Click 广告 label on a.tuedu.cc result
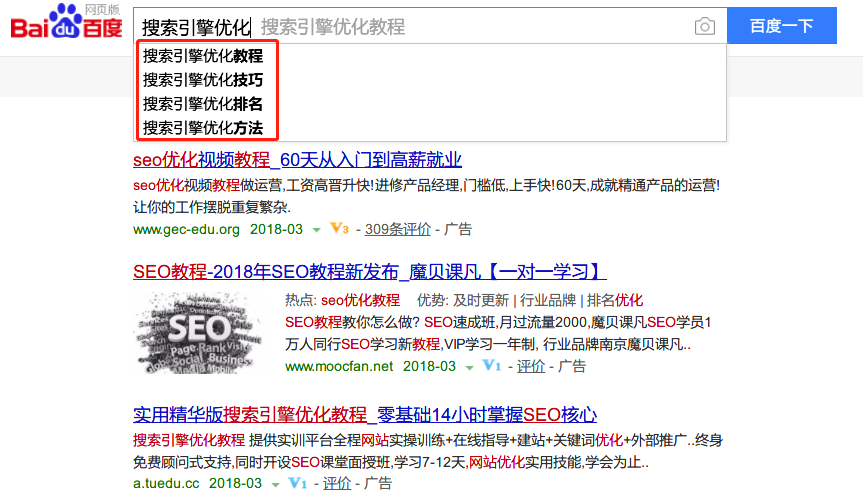The height and width of the screenshot is (495, 863). point(378,483)
